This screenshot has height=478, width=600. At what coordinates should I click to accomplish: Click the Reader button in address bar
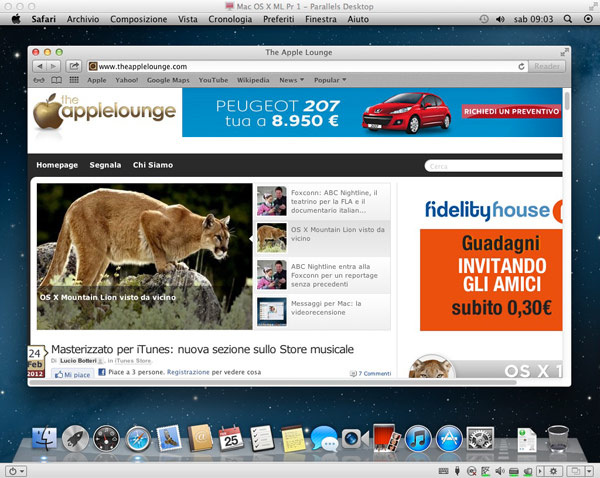(x=547, y=66)
